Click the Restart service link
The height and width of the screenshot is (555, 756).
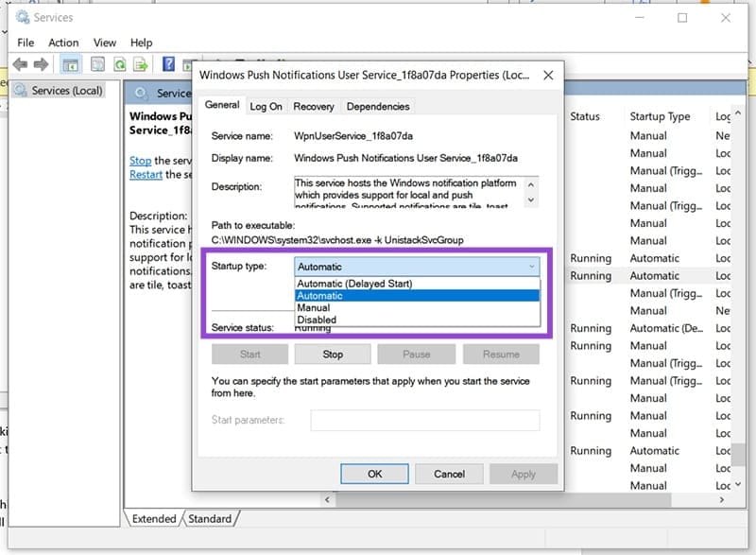[145, 175]
